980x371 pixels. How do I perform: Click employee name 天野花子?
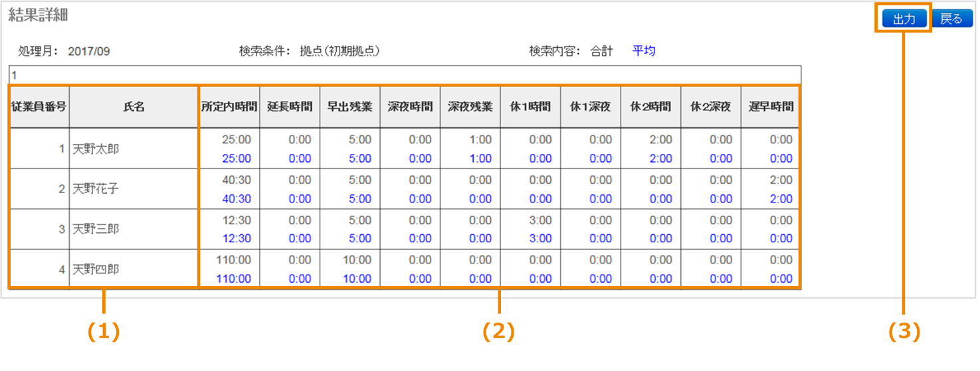click(x=96, y=189)
